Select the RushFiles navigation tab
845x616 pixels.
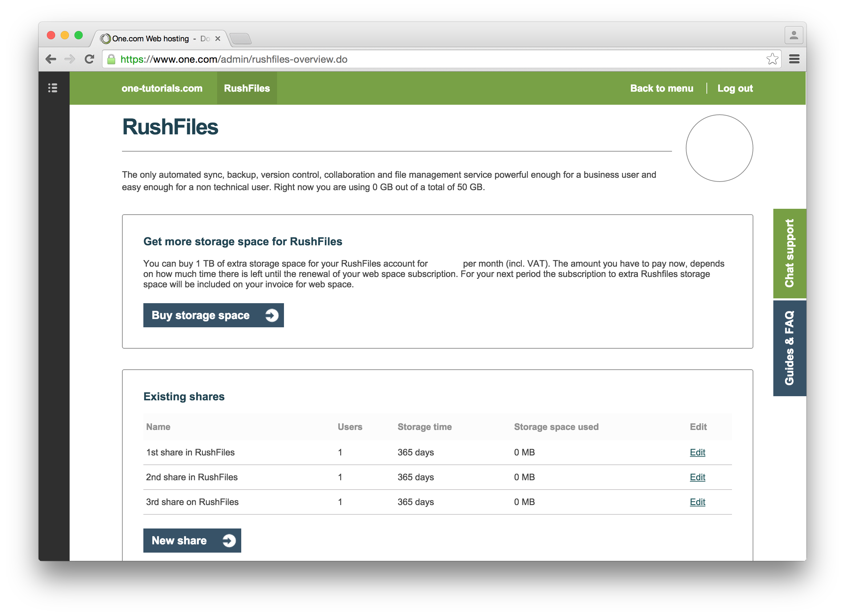247,89
